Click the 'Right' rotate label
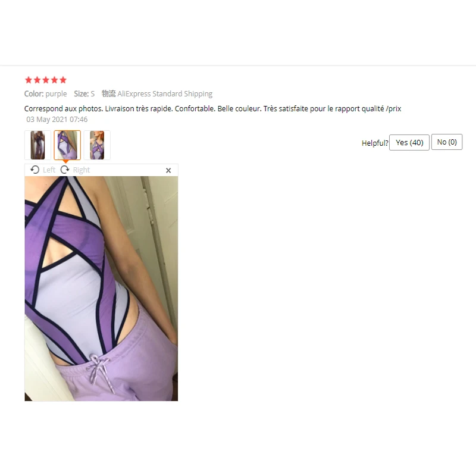 (82, 170)
